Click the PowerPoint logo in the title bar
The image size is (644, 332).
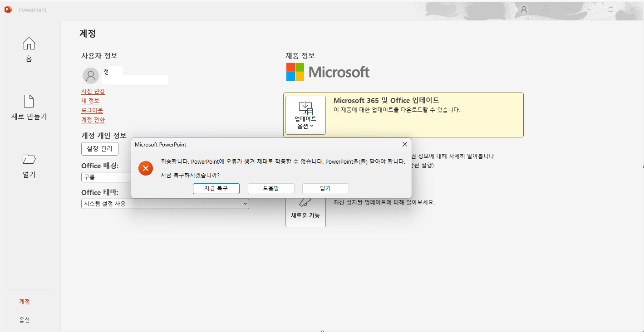click(x=8, y=10)
